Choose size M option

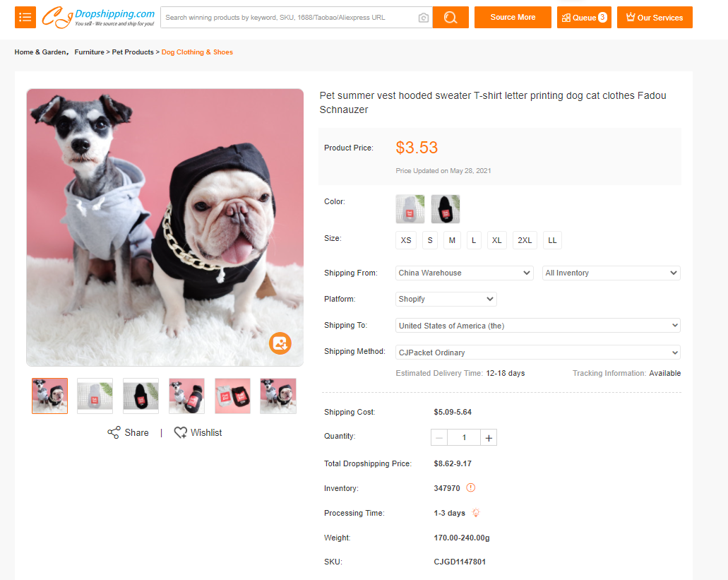452,240
